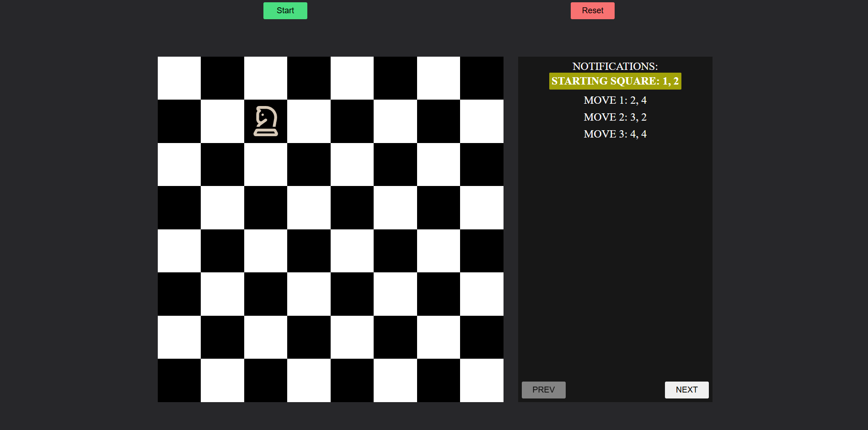868x430 pixels.
Task: Click the NOTIFICATIONS heading text
Action: (x=615, y=66)
